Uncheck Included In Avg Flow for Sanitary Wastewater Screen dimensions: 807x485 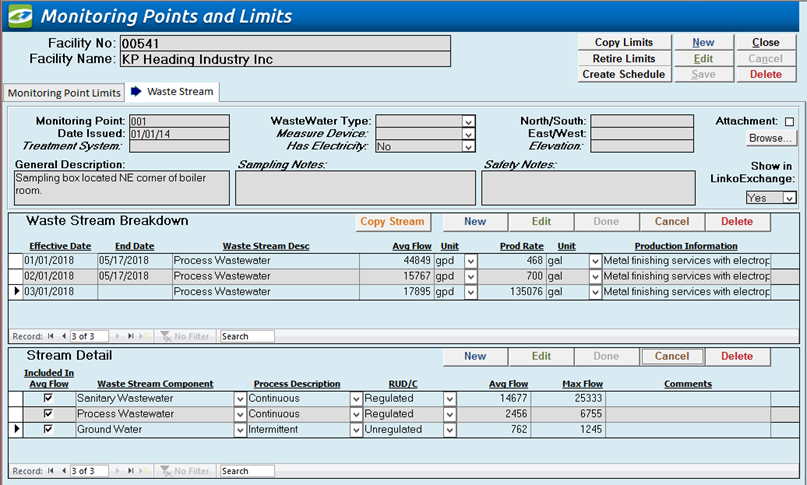[x=48, y=397]
